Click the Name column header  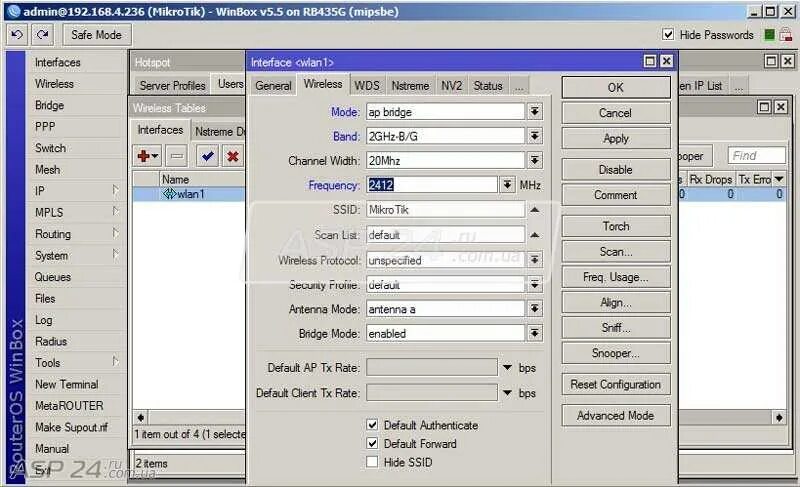203,179
